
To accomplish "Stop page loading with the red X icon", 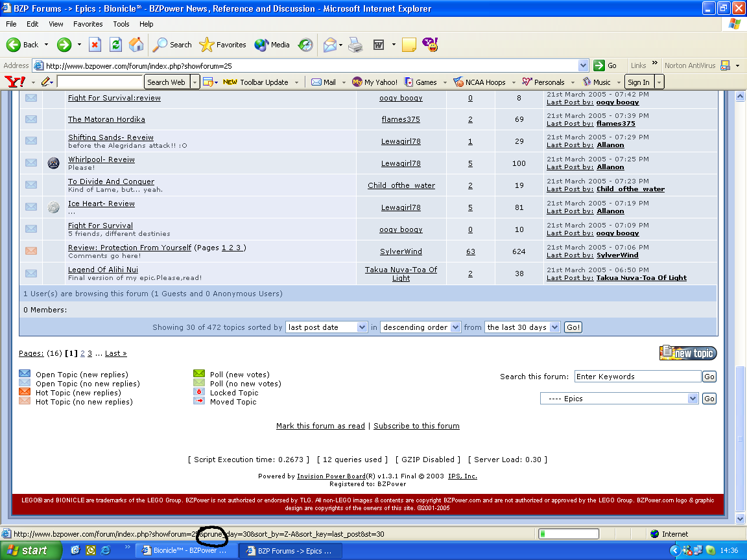I will click(x=95, y=45).
